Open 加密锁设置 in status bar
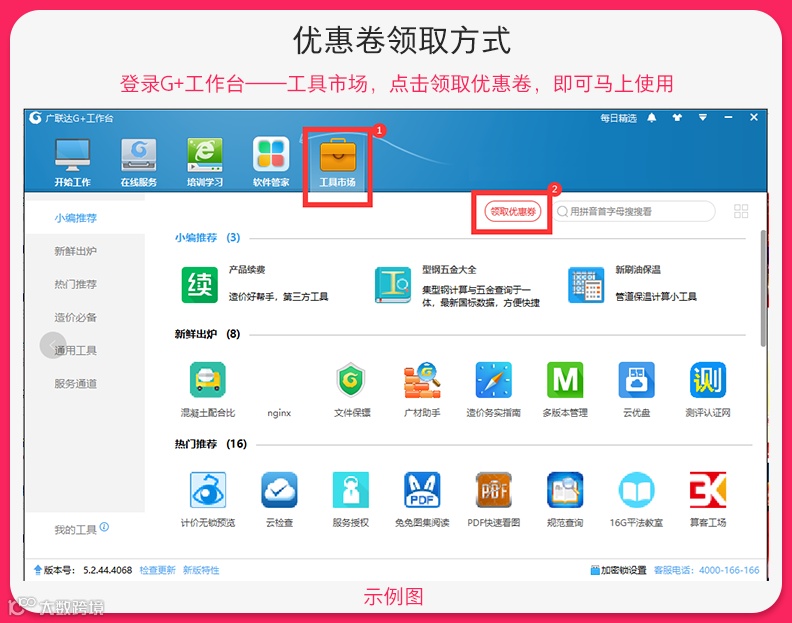 pyautogui.click(x=619, y=570)
